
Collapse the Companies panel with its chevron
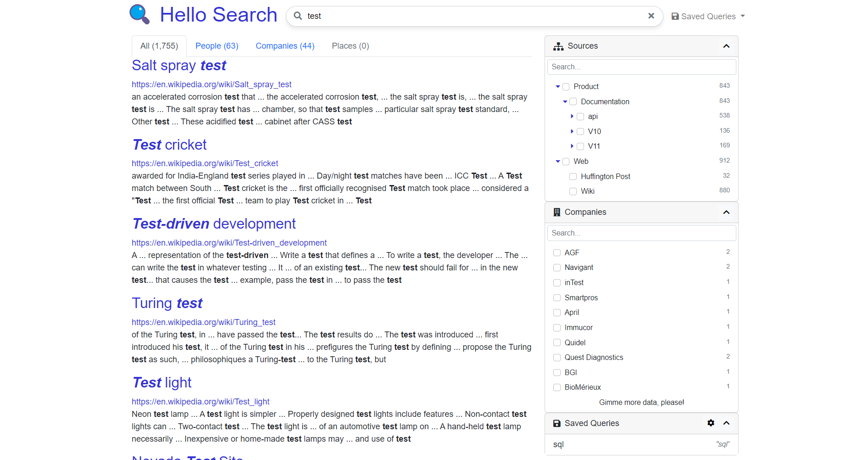coord(726,212)
